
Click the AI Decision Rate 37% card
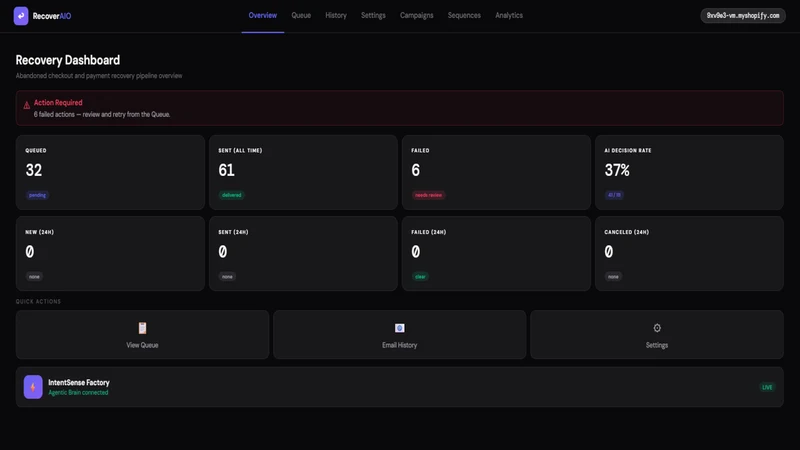coord(689,172)
